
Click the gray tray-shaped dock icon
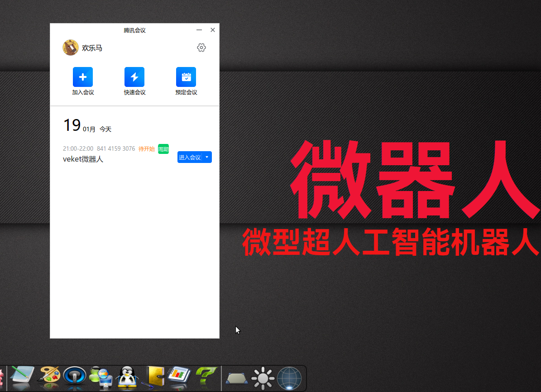click(x=236, y=378)
